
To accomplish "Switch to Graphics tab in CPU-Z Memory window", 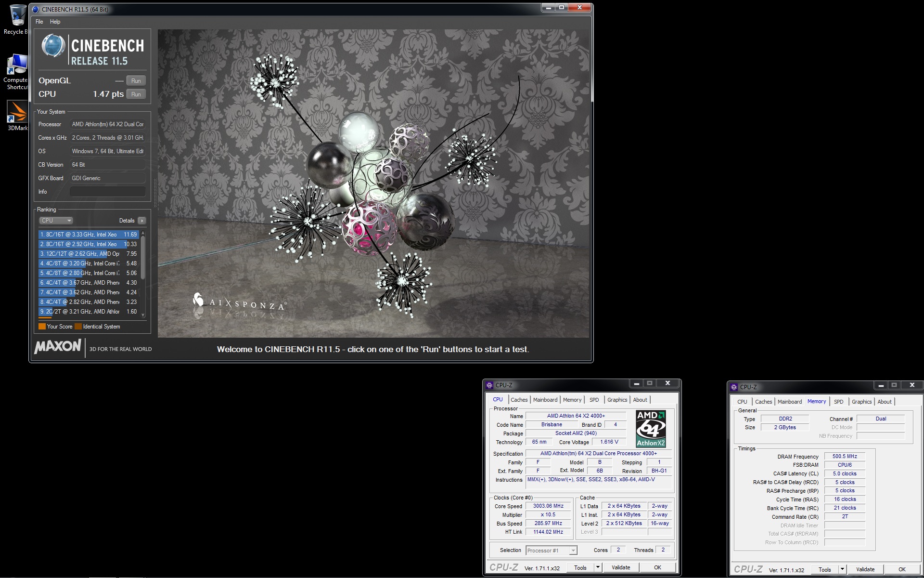I will 861,402.
